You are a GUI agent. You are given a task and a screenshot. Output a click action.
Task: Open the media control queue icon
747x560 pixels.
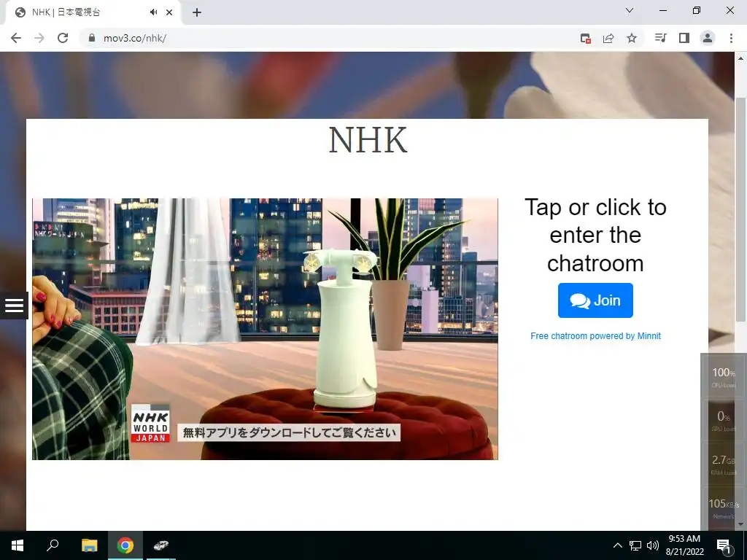[x=660, y=38]
